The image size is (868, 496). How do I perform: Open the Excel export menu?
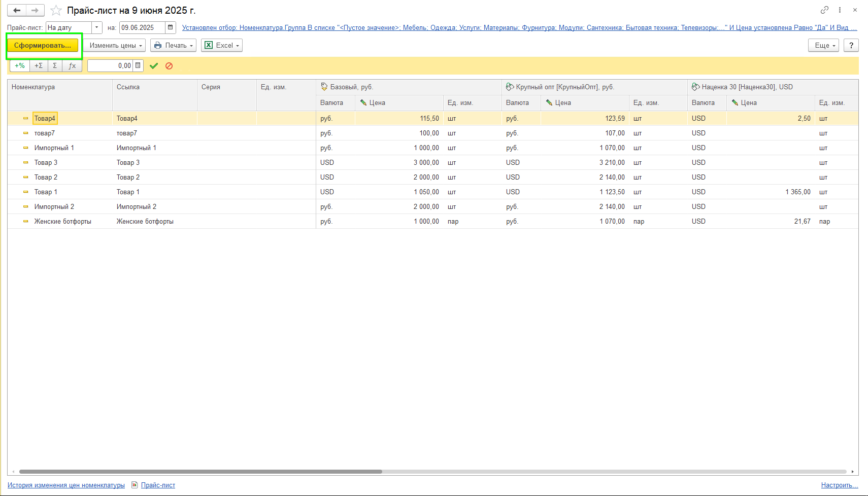click(222, 45)
